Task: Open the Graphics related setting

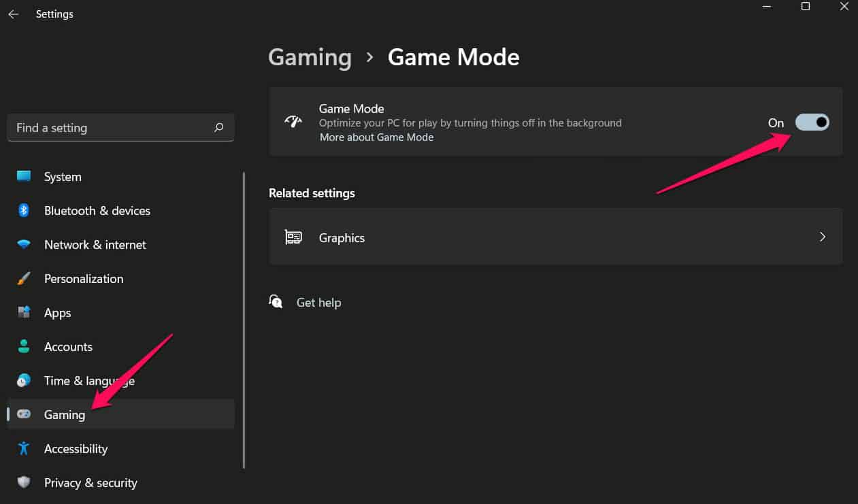Action: tap(556, 237)
